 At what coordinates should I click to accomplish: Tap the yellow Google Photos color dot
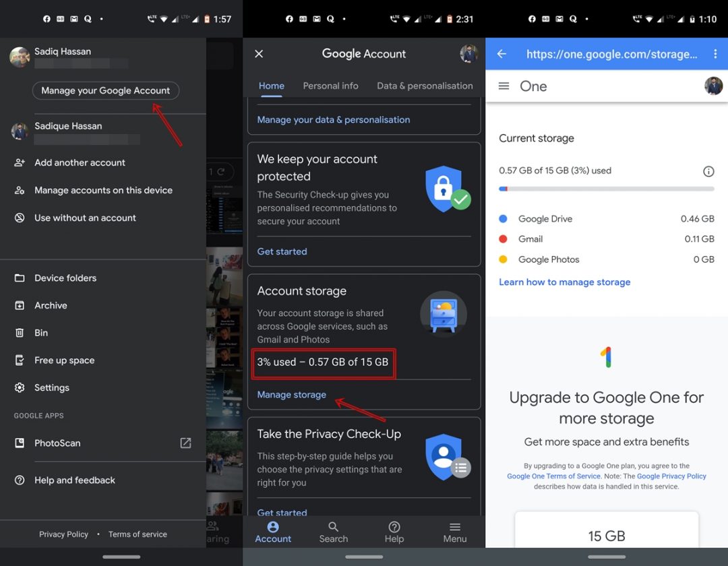click(x=503, y=259)
